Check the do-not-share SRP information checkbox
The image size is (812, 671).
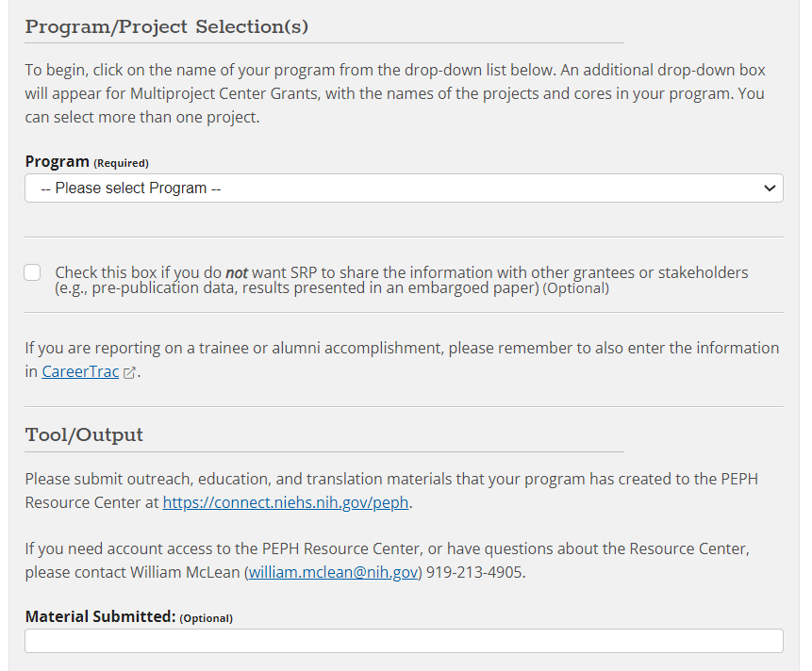(x=33, y=272)
